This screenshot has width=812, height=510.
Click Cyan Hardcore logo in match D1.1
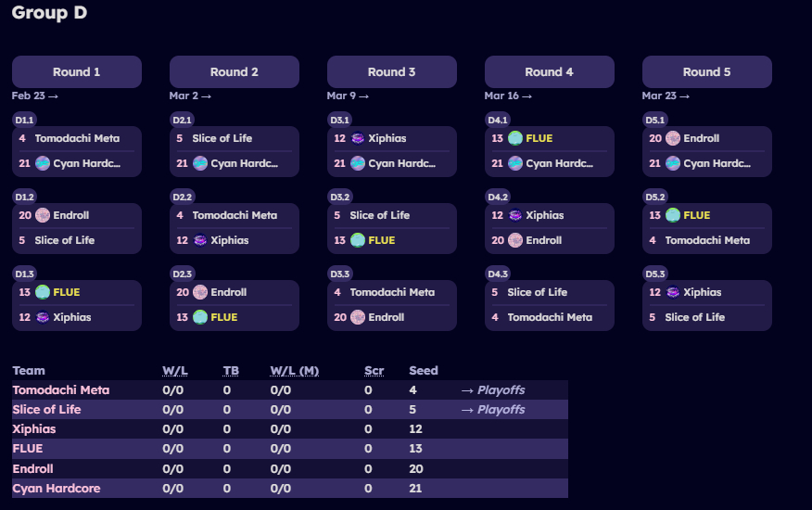(43, 164)
